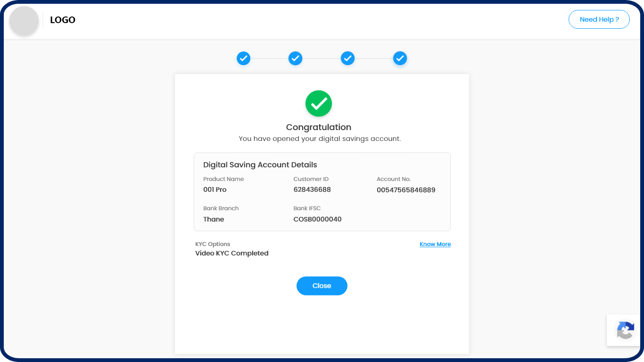Select the account number 00547565846889
This screenshot has height=362, width=644.
[406, 190]
